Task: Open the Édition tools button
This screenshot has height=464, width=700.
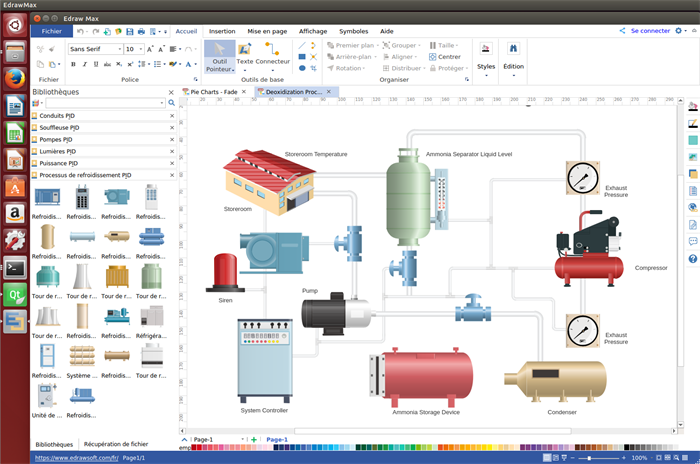Action: click(x=513, y=56)
